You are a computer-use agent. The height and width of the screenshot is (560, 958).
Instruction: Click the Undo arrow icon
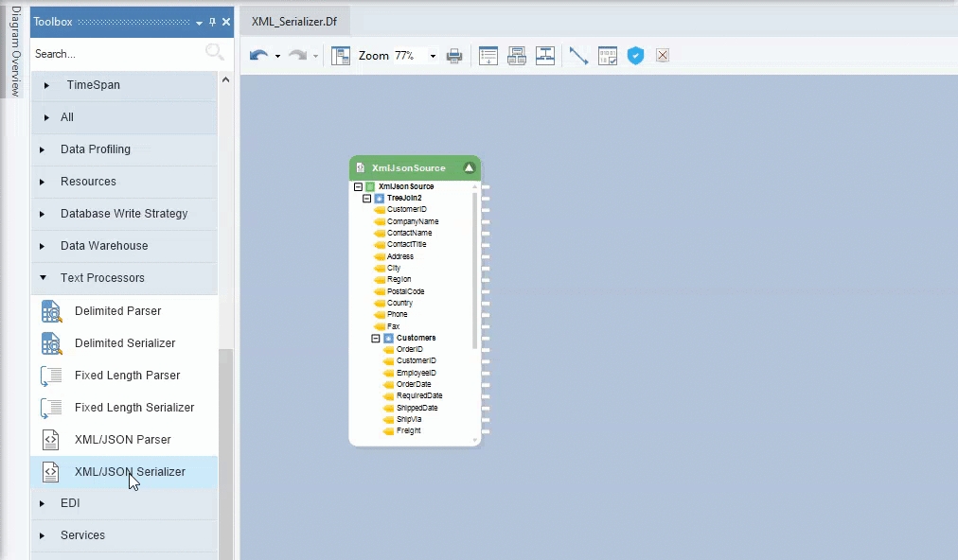257,56
